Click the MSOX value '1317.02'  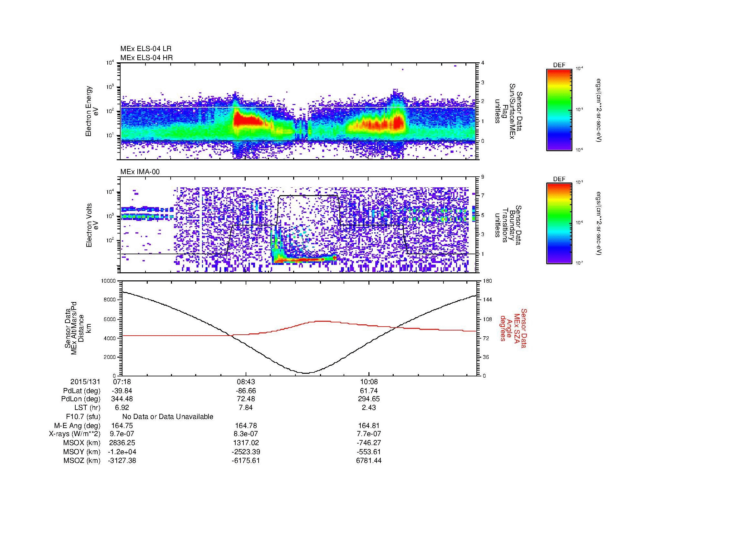click(246, 443)
